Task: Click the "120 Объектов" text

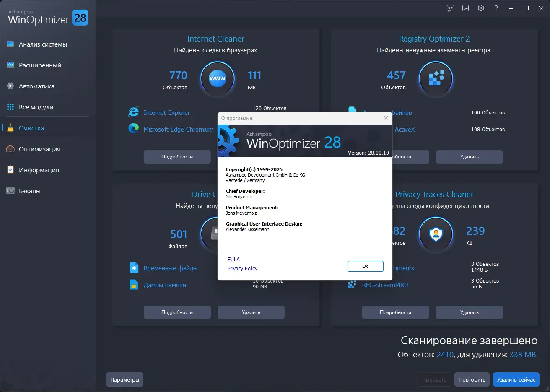Action: tap(270, 109)
